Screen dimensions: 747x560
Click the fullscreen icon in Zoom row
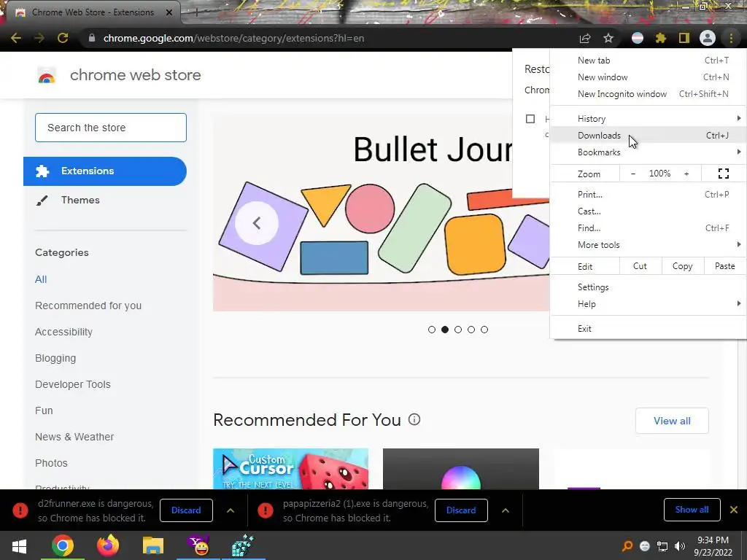click(723, 174)
